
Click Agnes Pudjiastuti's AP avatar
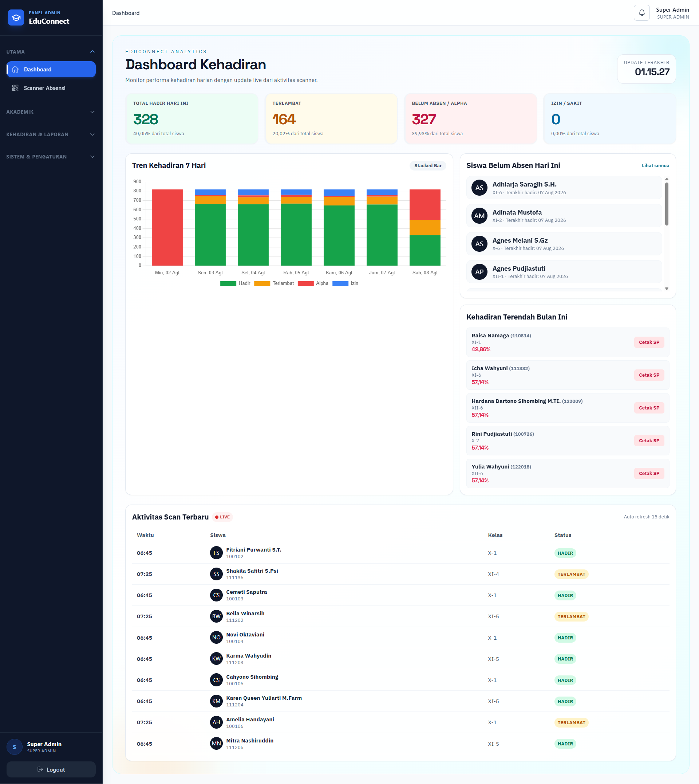pyautogui.click(x=479, y=272)
